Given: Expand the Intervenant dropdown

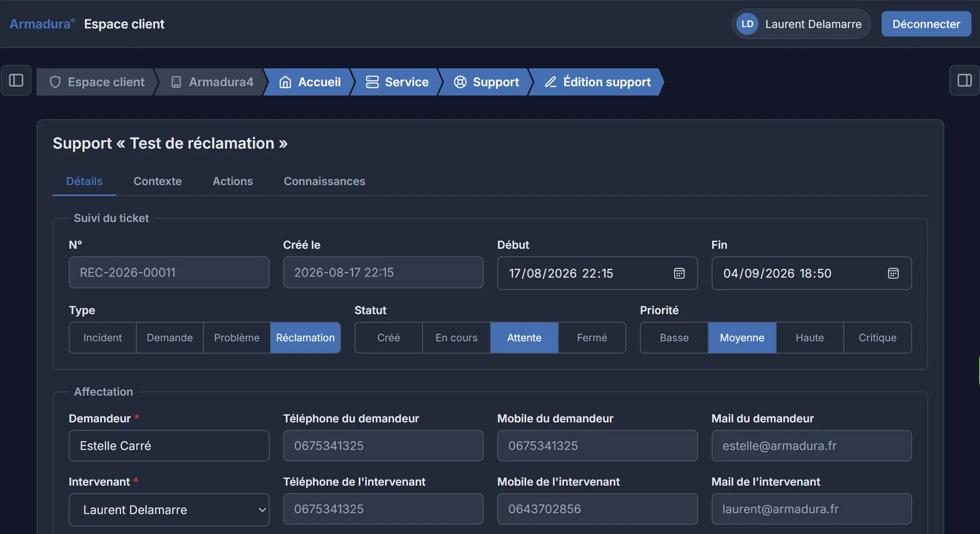Looking at the screenshot, I should (x=169, y=510).
